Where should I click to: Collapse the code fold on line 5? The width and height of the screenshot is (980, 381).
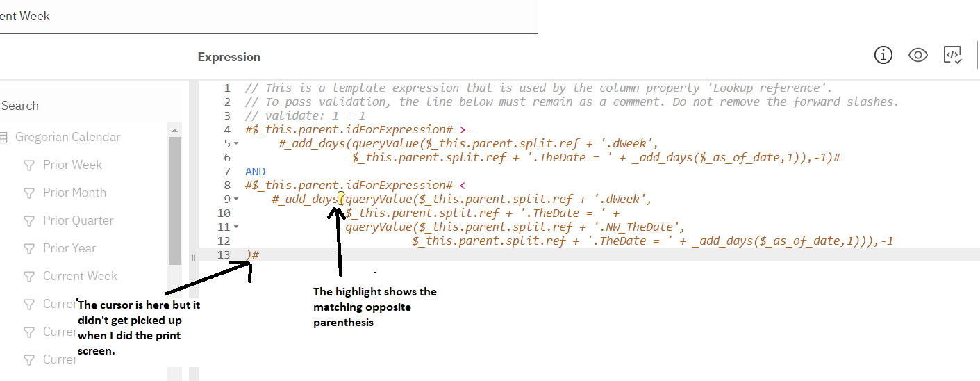tap(236, 144)
